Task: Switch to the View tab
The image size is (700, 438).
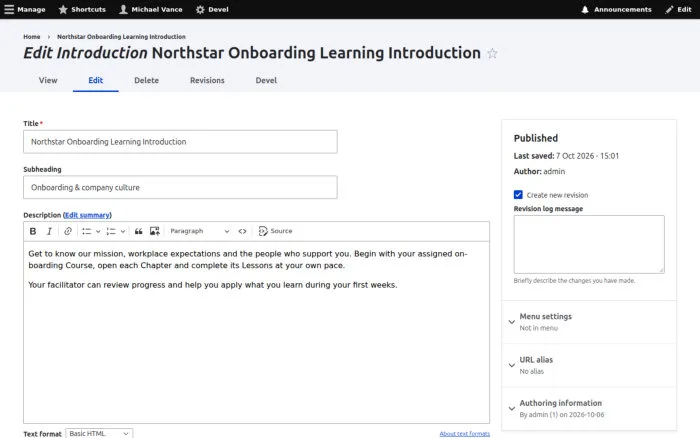Action: (48, 80)
